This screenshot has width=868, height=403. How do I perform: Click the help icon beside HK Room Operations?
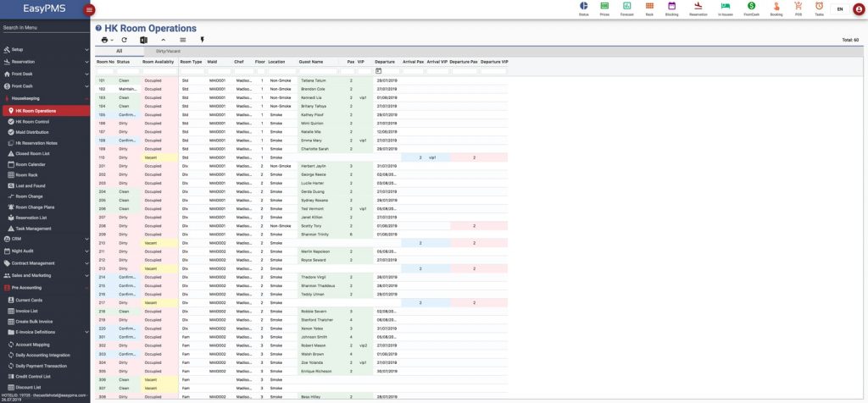[98, 28]
